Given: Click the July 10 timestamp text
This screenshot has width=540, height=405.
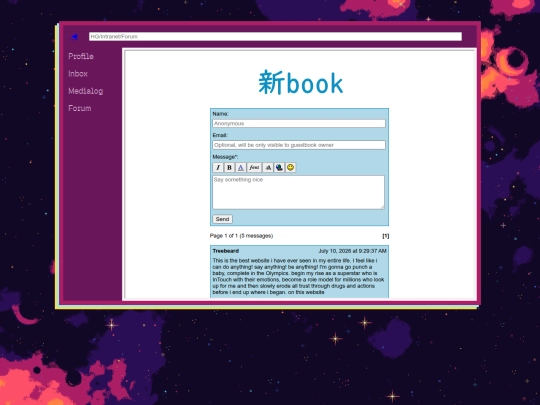Looking at the screenshot, I should click(x=352, y=251).
